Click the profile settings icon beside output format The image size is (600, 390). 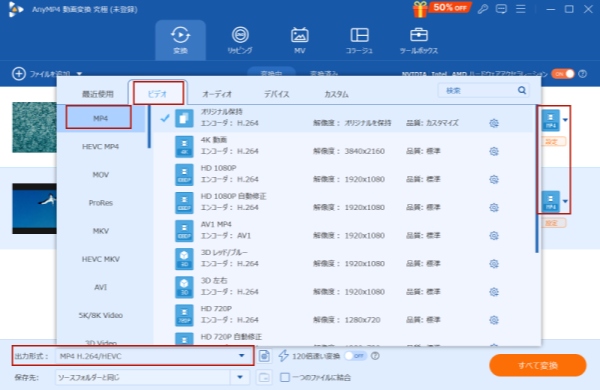pyautogui.click(x=264, y=356)
